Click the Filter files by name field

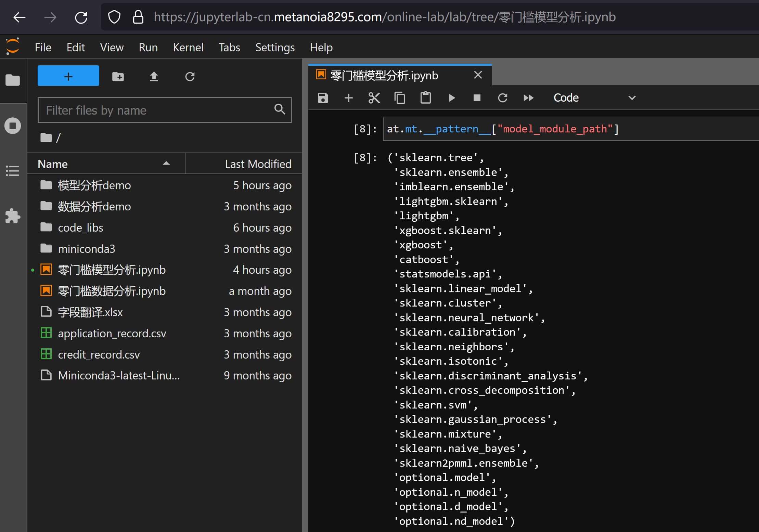(157, 110)
